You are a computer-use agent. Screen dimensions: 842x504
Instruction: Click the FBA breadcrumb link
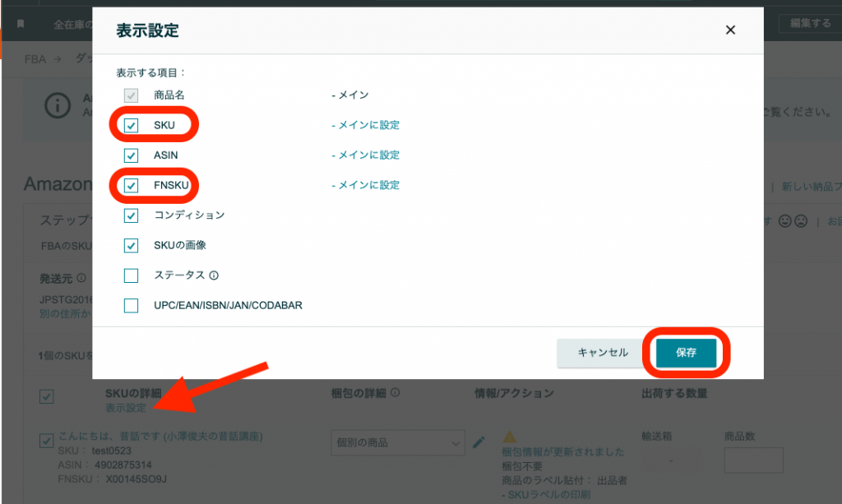(x=35, y=59)
